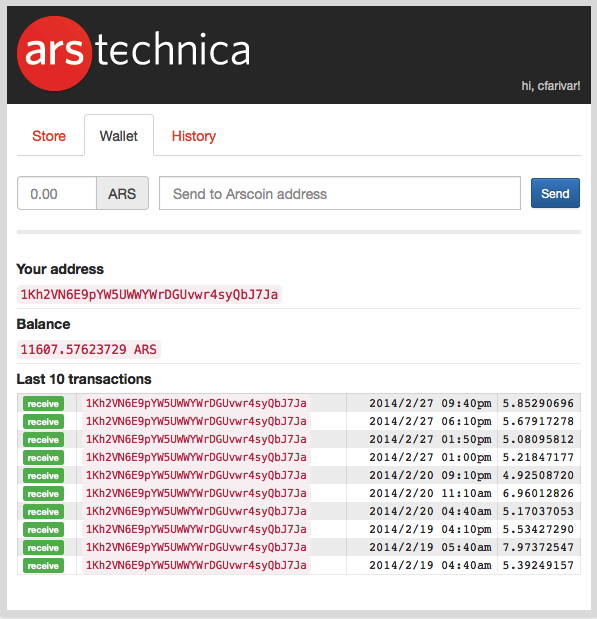597x619 pixels.
Task: Click receive badge for 2014/2/20 09:10pm transaction
Action: [43, 476]
